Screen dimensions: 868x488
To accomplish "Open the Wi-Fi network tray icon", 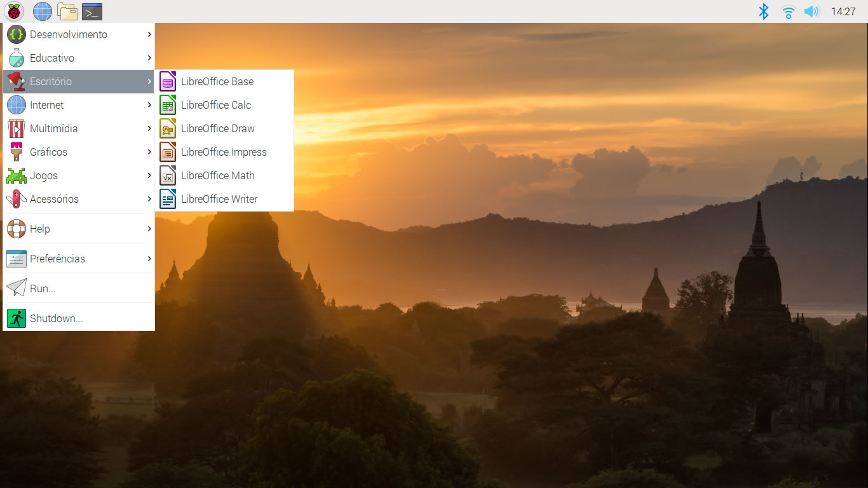I will coord(788,11).
